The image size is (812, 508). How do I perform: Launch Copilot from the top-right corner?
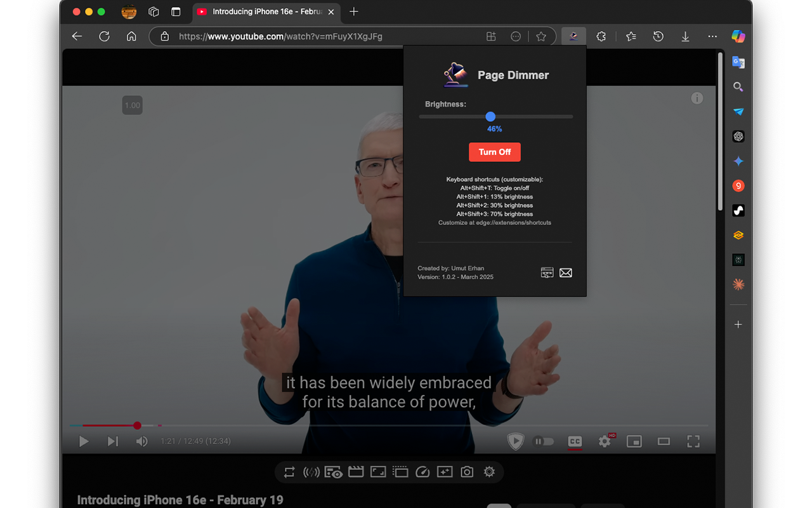tap(738, 37)
